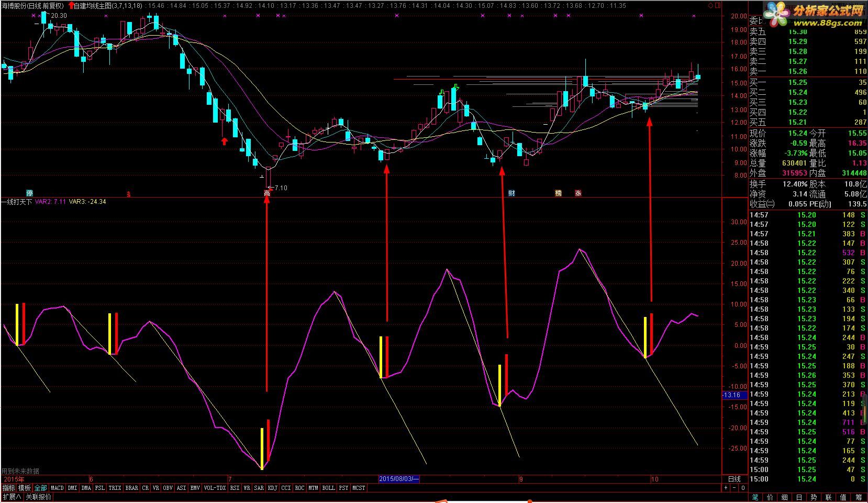Select the FSL indicator

click(x=100, y=488)
